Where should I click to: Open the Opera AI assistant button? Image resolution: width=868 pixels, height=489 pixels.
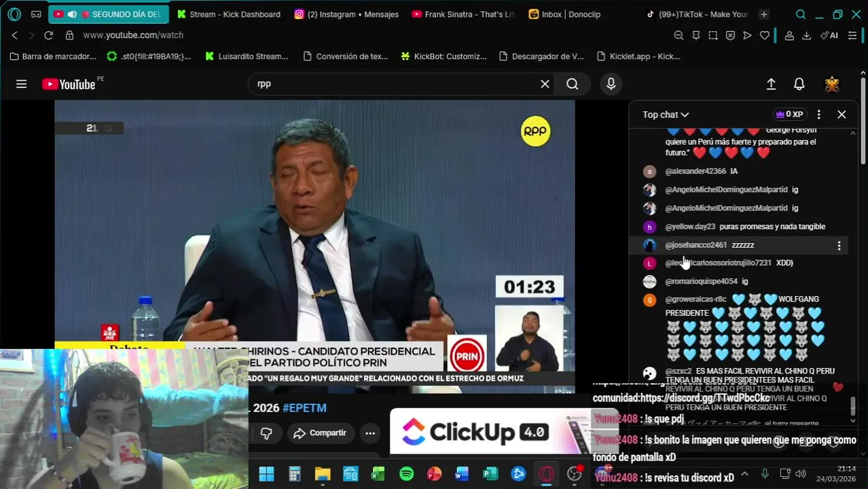click(x=829, y=35)
